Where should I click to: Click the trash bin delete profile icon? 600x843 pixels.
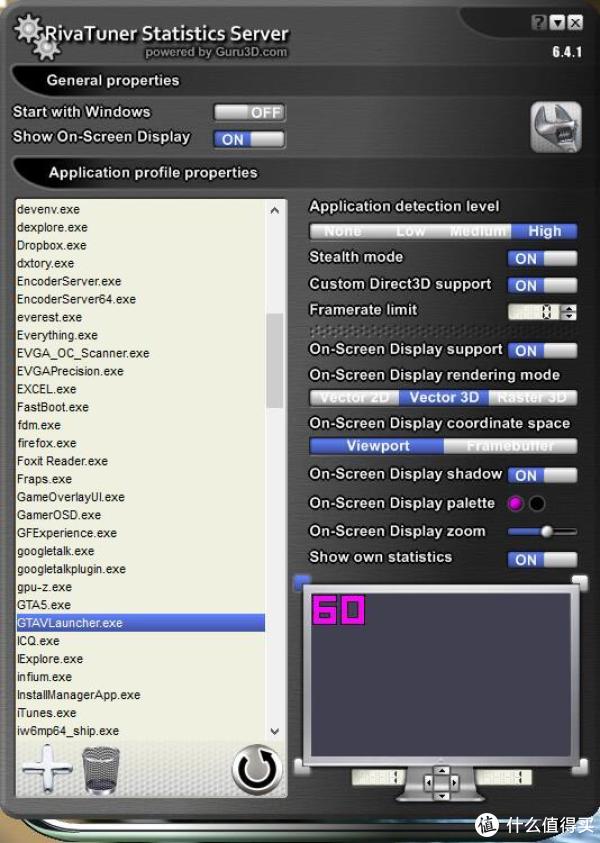pyautogui.click(x=101, y=770)
